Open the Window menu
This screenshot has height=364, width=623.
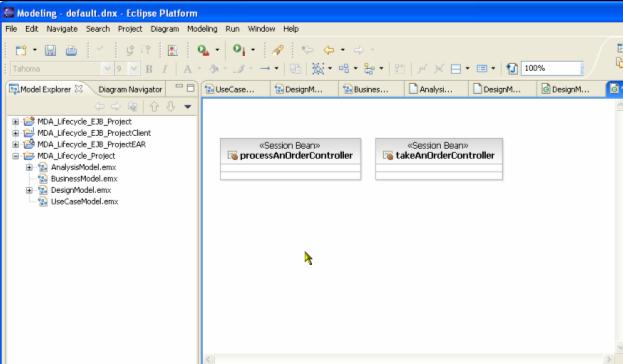pyautogui.click(x=261, y=29)
